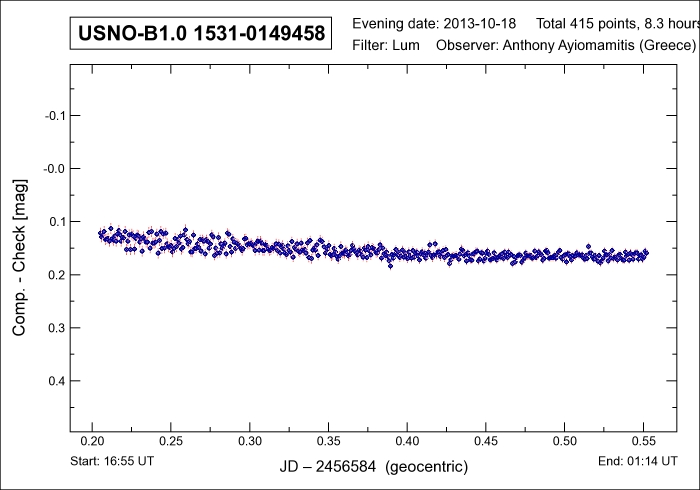Select the Filter: Lum label

point(388,46)
